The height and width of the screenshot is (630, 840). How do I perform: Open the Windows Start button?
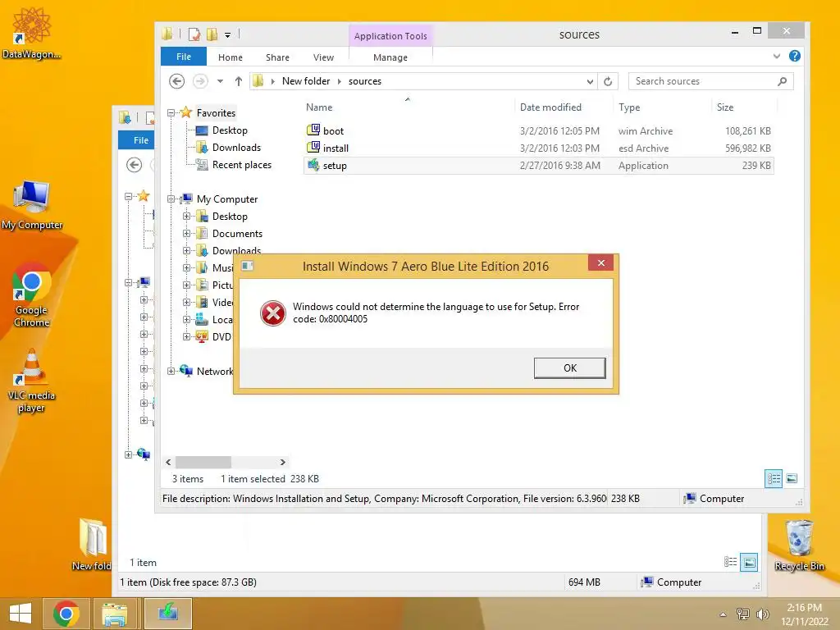pos(21,614)
